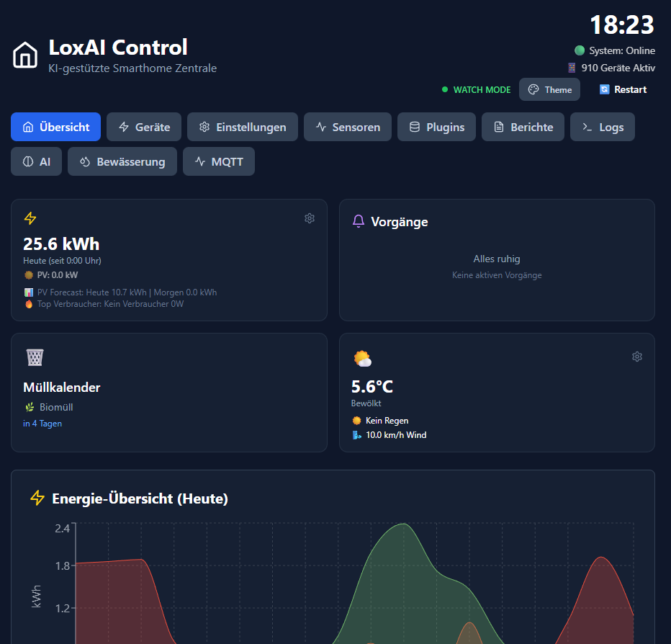
Task: Click the PV sun icon next to PV: 0.0 kW
Action: tap(29, 275)
